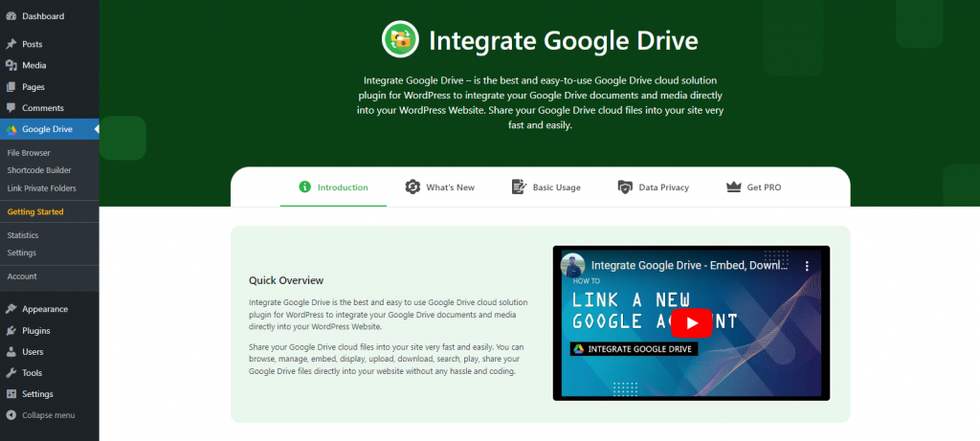The width and height of the screenshot is (980, 441).
Task: Click the Basic Usage document icon
Action: pos(519,187)
